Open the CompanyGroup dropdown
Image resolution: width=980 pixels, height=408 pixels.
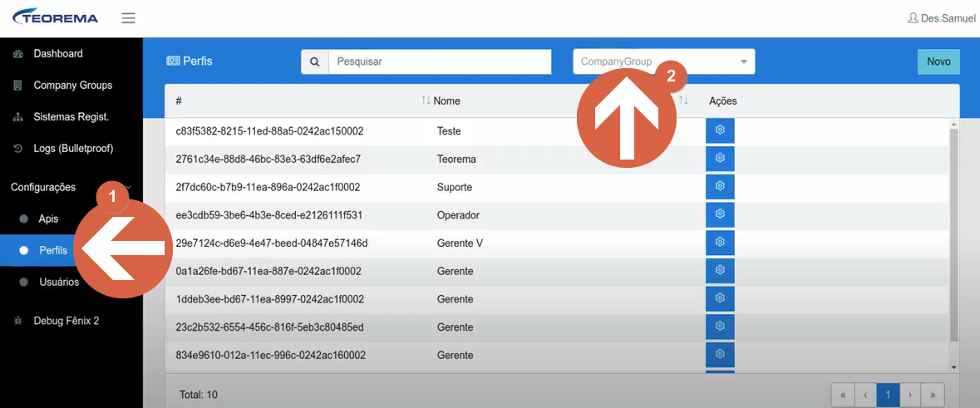coord(664,61)
